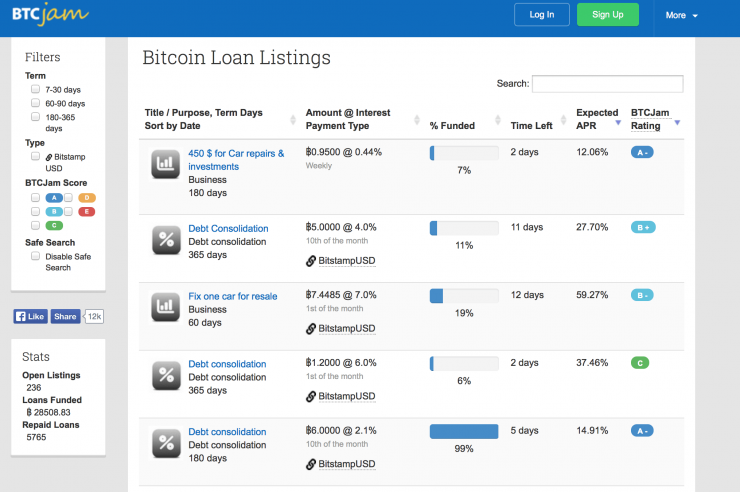740x492 pixels.
Task: Open Fix one car for resale listing
Action: [x=233, y=296]
